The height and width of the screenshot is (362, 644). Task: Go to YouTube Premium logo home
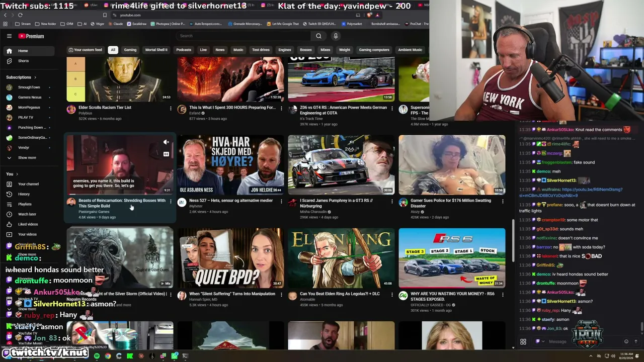click(x=31, y=36)
